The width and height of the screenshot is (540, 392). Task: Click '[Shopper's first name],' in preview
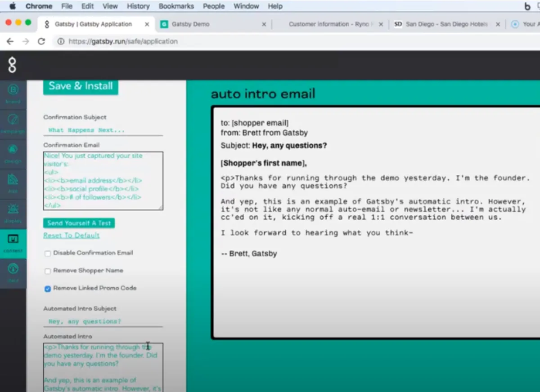pos(264,163)
